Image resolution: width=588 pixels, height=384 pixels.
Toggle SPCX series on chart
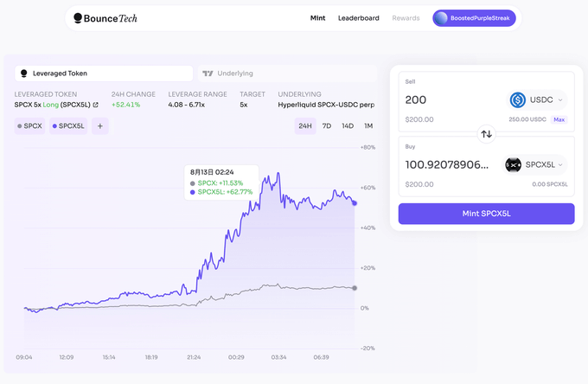coord(29,126)
